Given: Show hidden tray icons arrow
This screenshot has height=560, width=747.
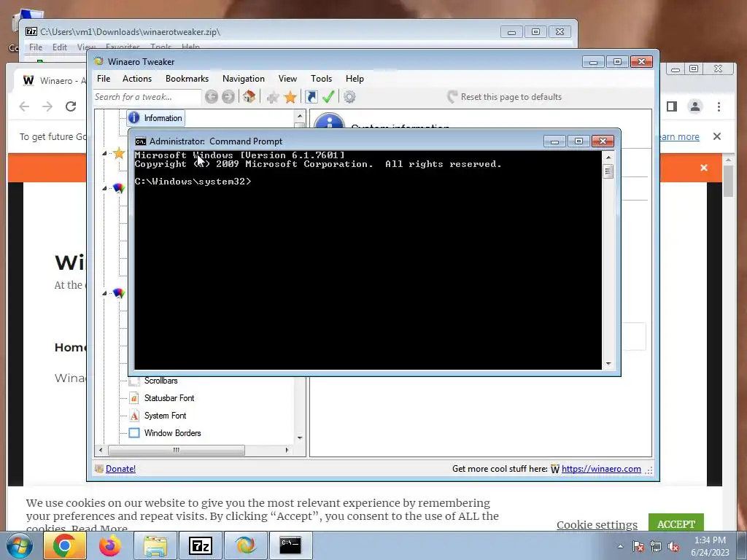Looking at the screenshot, I should (620, 546).
